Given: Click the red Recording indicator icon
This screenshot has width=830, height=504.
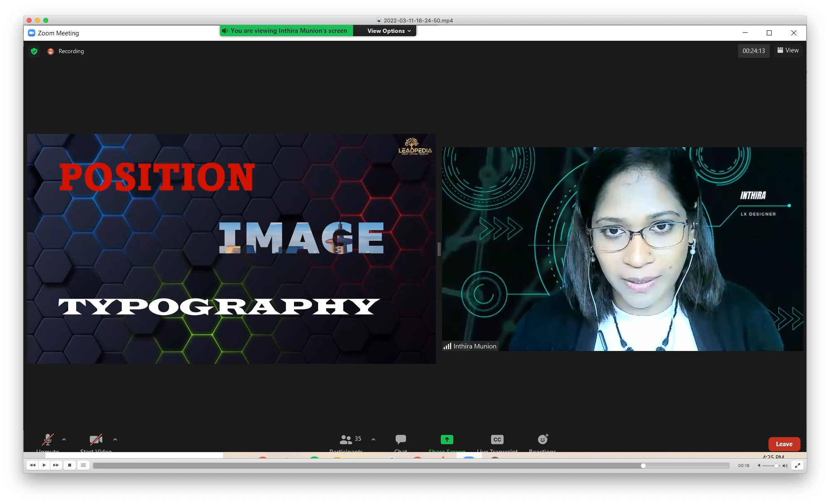Looking at the screenshot, I should [x=50, y=51].
